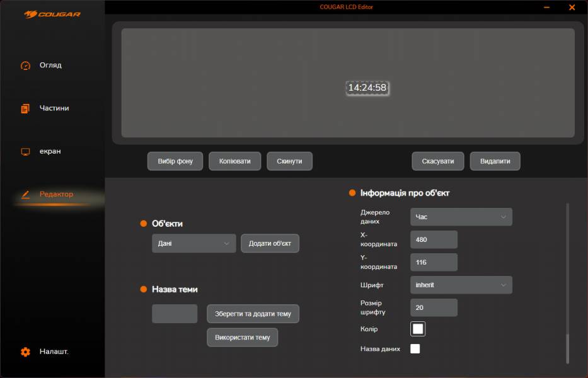This screenshot has height=378, width=588.
Task: Click the COUGAR logo
Action: click(x=52, y=14)
